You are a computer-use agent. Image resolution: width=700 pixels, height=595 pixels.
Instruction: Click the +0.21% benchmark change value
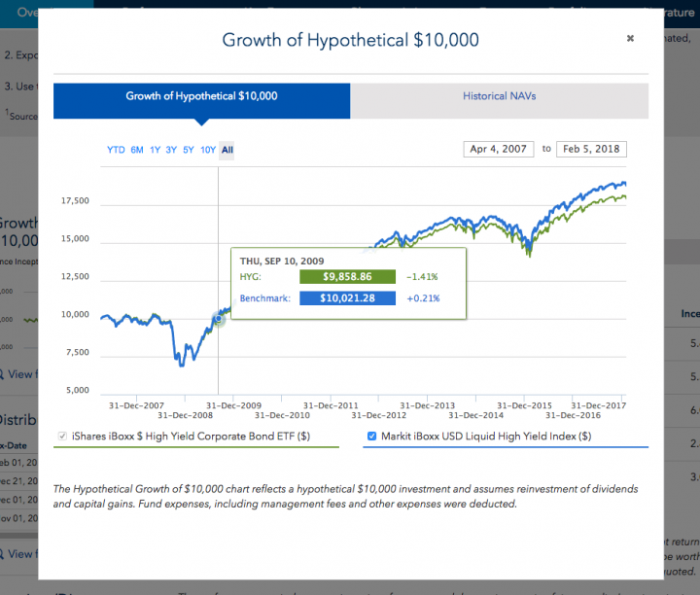tap(423, 298)
